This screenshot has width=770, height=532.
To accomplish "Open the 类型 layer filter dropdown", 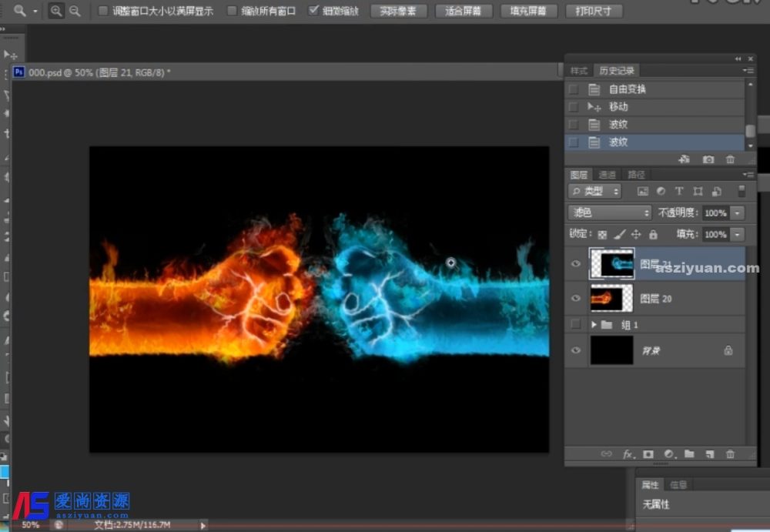I will (594, 192).
